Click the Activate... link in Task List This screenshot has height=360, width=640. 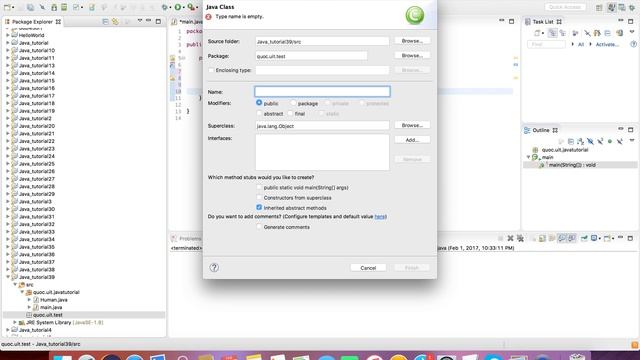coord(607,44)
